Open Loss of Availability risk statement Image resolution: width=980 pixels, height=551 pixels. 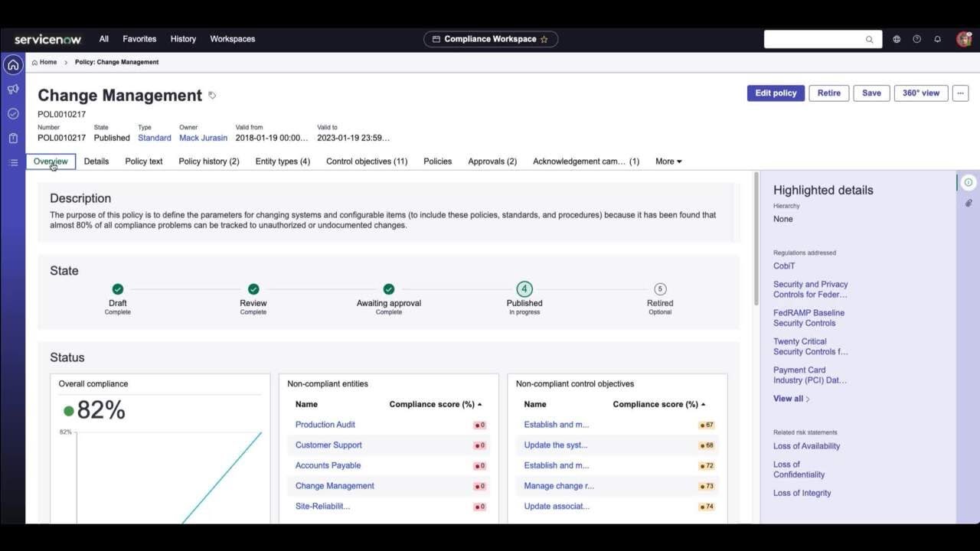click(806, 446)
